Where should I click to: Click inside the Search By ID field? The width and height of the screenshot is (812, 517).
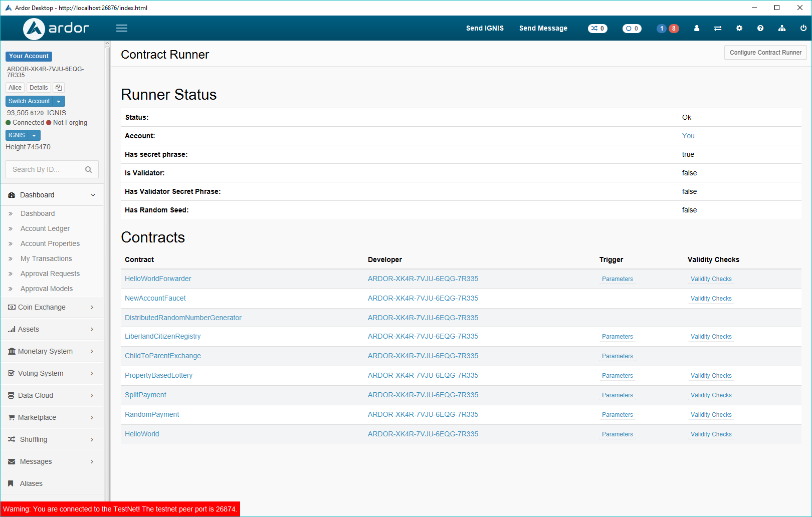click(45, 169)
